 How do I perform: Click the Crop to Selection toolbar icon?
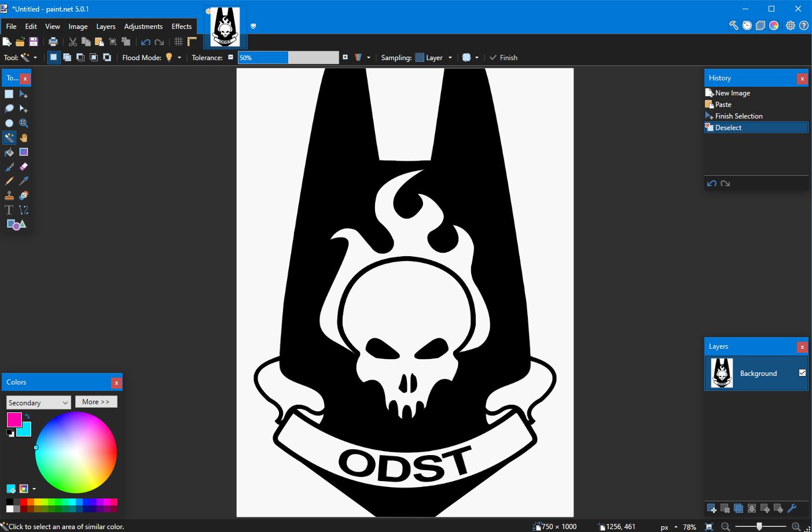113,42
